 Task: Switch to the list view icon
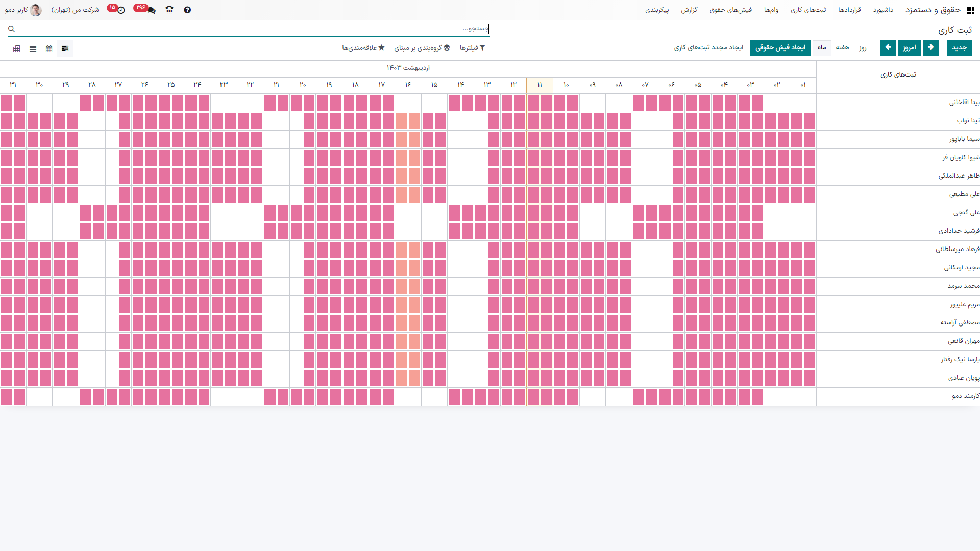tap(33, 48)
